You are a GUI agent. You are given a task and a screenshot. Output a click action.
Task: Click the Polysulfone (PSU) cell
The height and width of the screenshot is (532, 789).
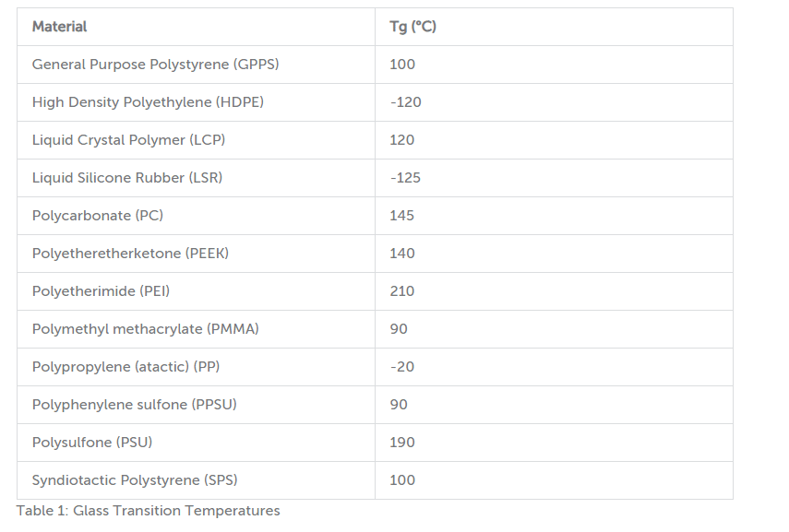point(196,443)
